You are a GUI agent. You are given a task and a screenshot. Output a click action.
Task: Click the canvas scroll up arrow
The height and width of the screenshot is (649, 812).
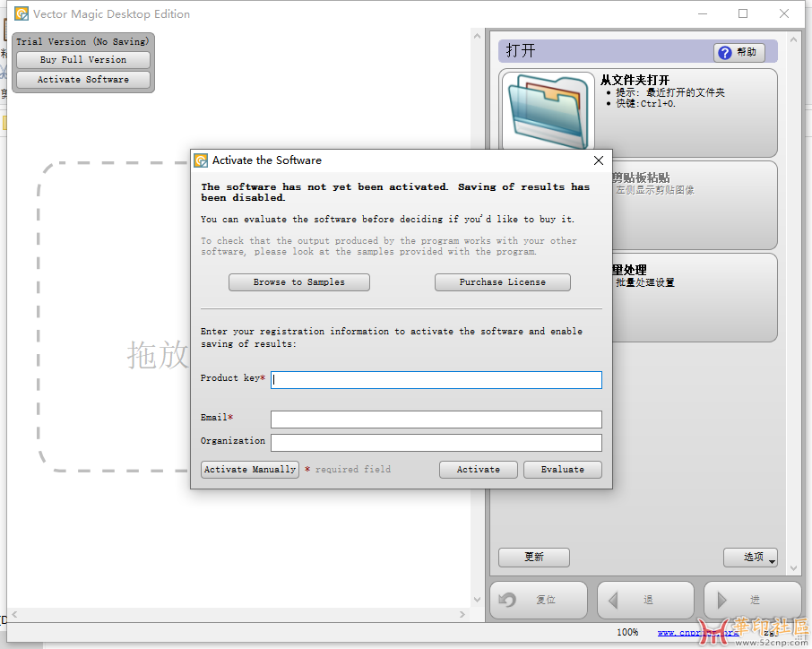478,36
